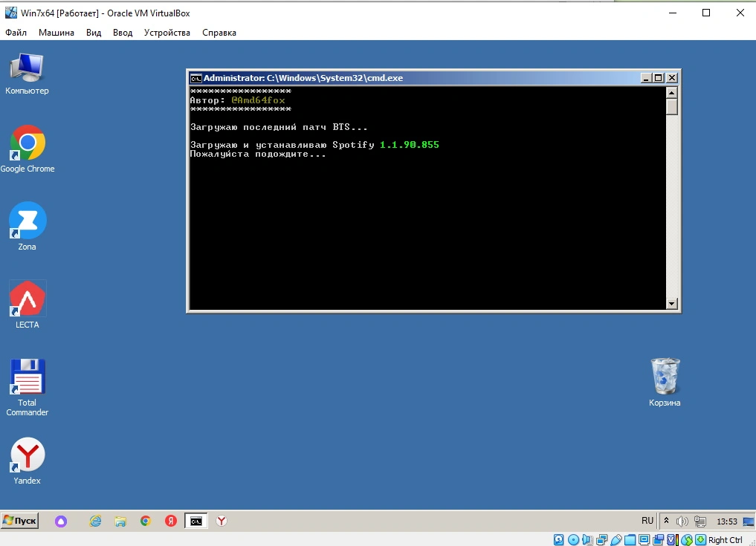Close the cmd.exe window
The image size is (756, 546).
pos(671,78)
